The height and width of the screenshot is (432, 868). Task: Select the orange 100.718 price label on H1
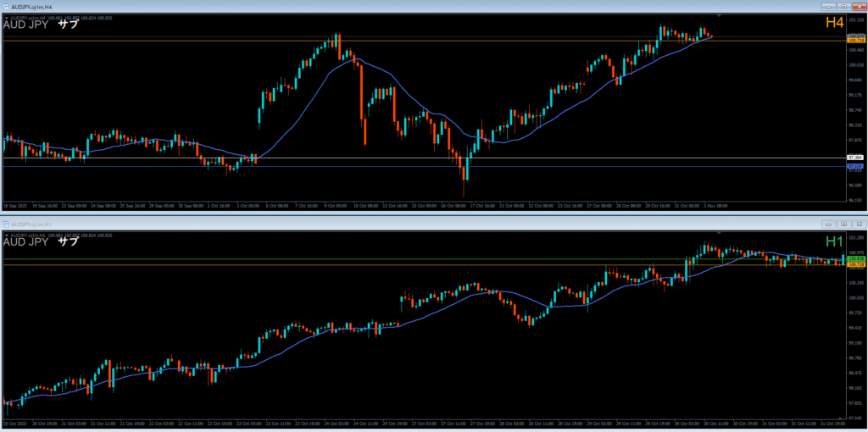tap(856, 264)
